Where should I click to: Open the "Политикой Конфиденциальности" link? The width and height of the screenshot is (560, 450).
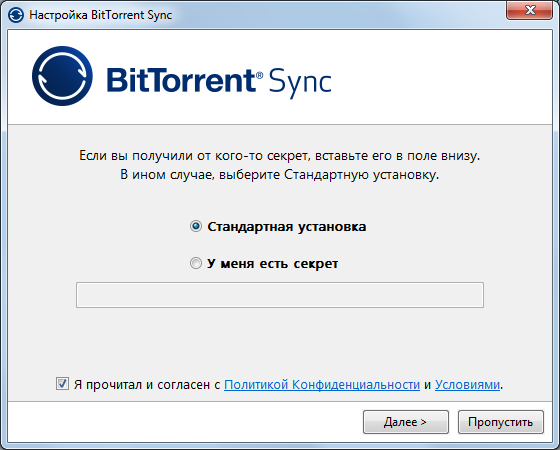tap(322, 385)
